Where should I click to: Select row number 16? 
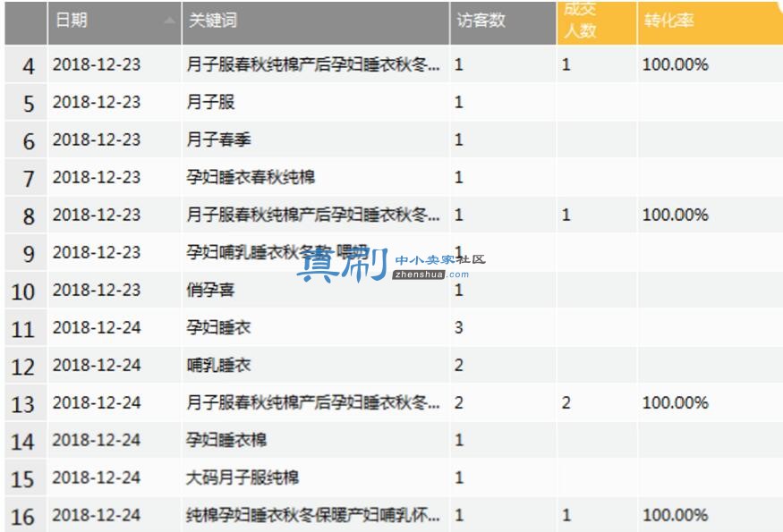click(26, 515)
